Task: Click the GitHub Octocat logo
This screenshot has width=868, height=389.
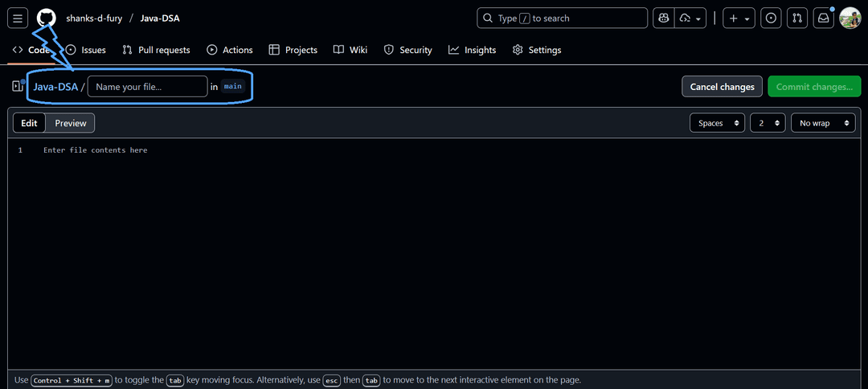Action: (46, 18)
